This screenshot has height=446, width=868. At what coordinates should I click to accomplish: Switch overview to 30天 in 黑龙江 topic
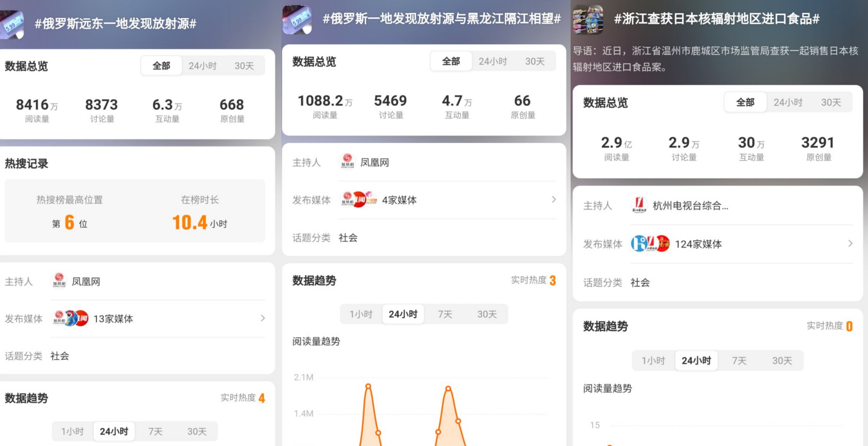click(x=535, y=61)
